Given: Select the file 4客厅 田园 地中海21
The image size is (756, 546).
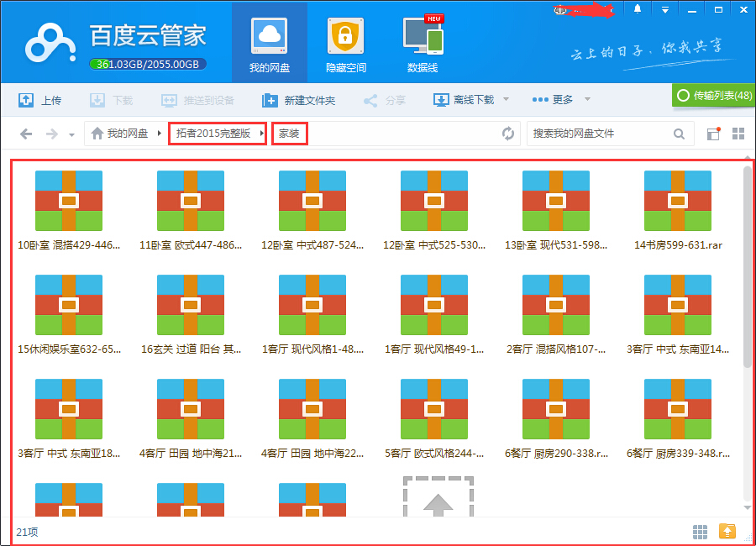Looking at the screenshot, I should click(191, 418).
